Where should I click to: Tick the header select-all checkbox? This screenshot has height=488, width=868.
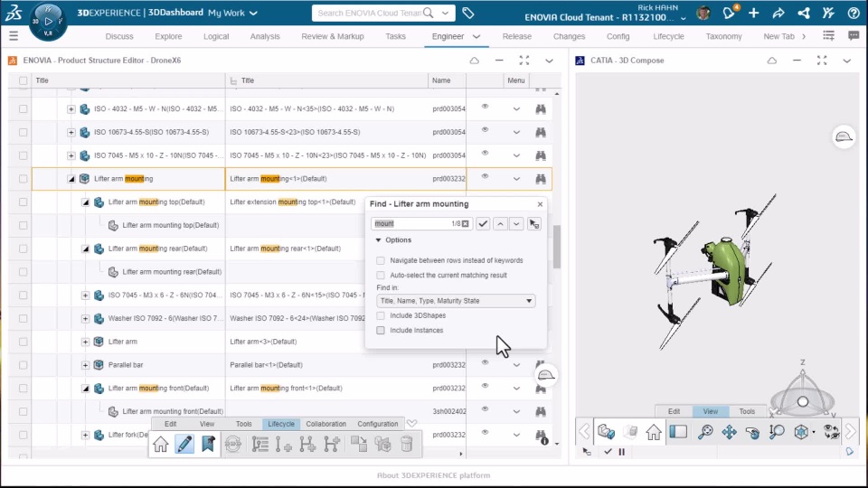pyautogui.click(x=23, y=80)
